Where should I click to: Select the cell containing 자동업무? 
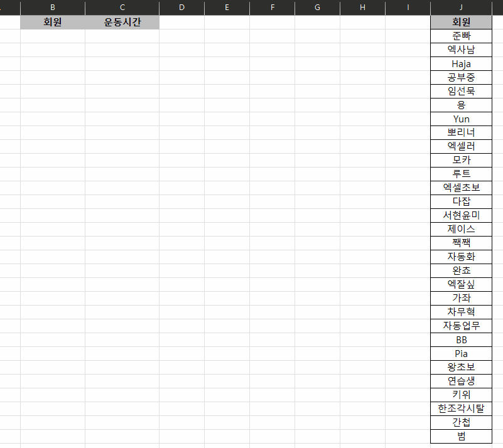click(x=462, y=326)
